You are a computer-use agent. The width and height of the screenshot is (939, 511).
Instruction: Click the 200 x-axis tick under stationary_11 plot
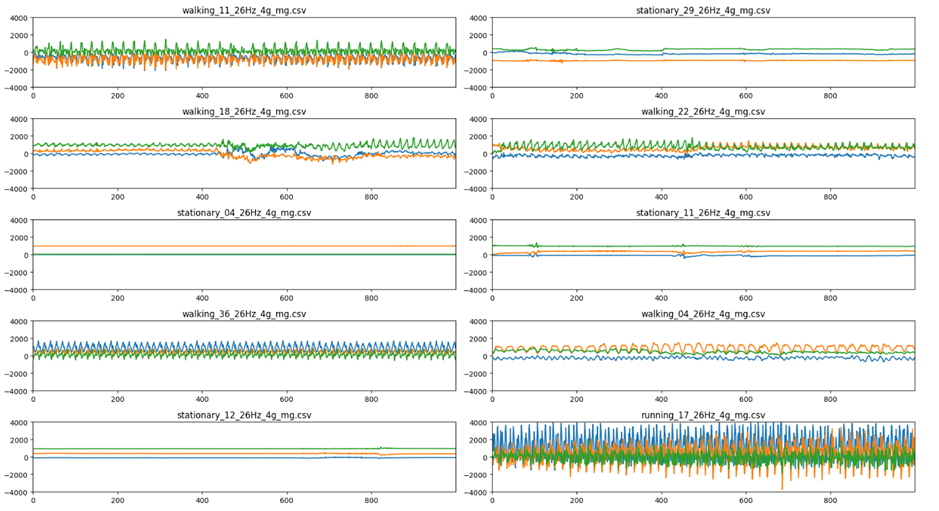(576, 298)
